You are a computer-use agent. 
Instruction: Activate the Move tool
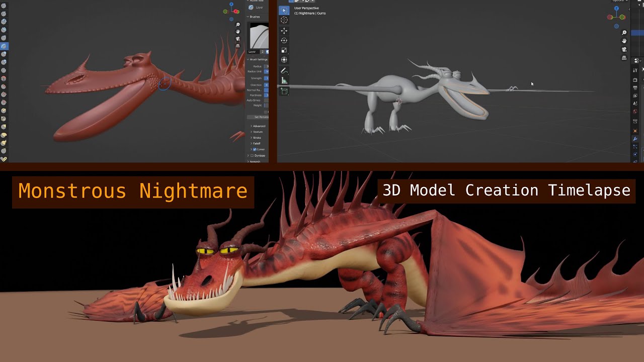(284, 31)
